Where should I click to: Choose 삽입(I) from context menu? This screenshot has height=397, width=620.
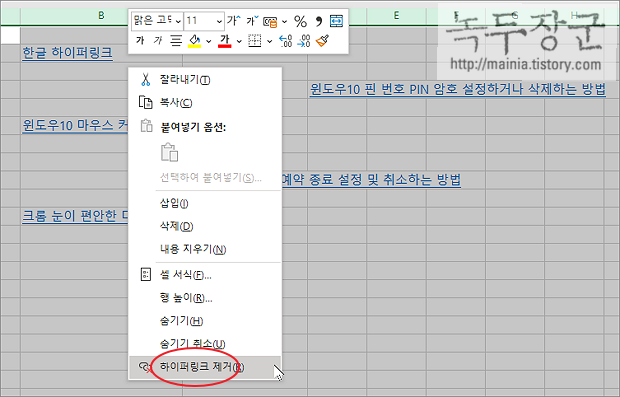click(x=205, y=203)
